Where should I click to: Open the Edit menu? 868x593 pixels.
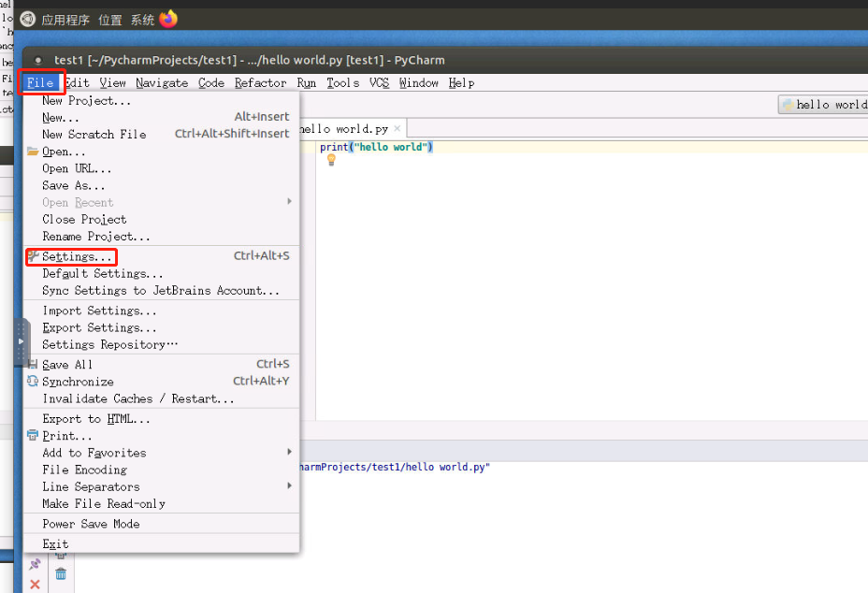click(x=77, y=82)
